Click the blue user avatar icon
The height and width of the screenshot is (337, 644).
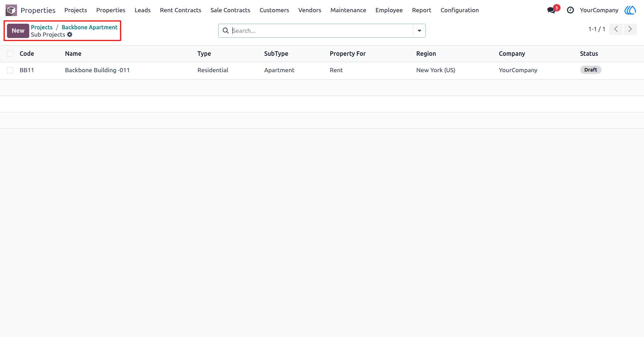pos(630,10)
